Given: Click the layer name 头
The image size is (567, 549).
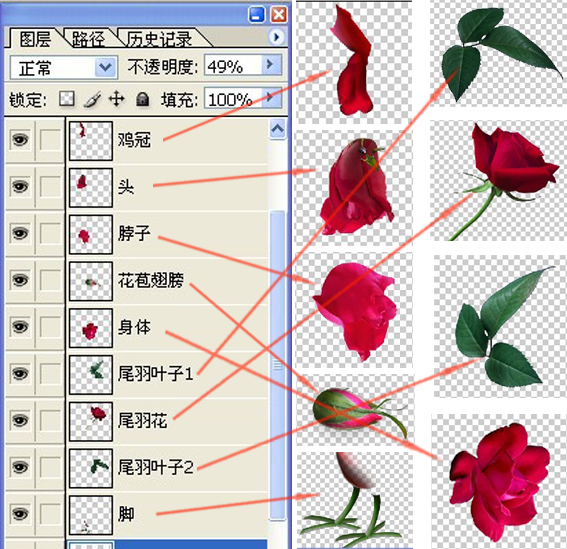Looking at the screenshot, I should pyautogui.click(x=126, y=187).
